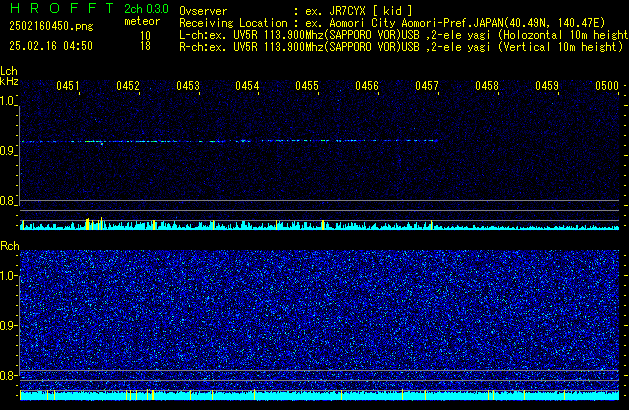
Task: Click the 0458 time marker
Action: [487, 86]
